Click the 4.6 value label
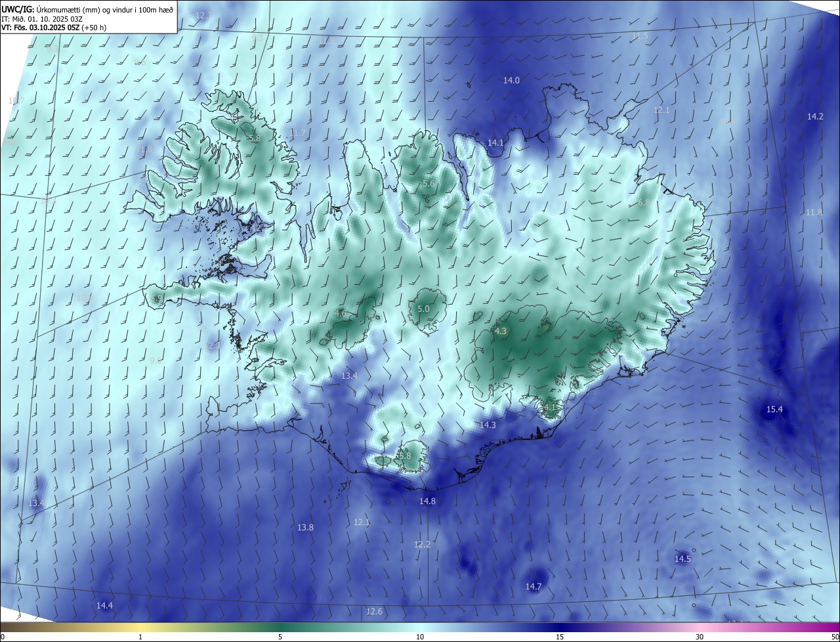The height and width of the screenshot is (642, 840). (x=341, y=313)
